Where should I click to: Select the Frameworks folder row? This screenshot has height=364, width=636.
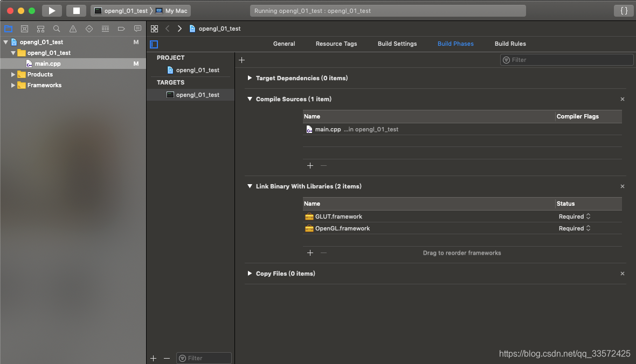coord(73,85)
